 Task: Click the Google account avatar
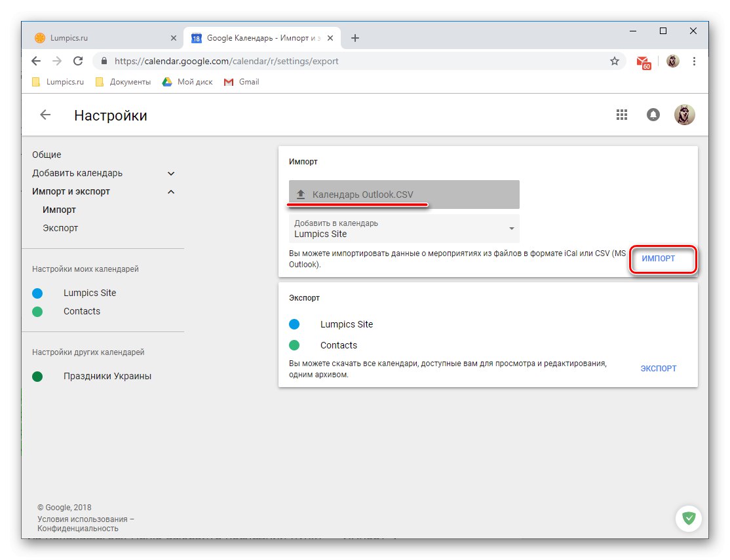coord(684,114)
